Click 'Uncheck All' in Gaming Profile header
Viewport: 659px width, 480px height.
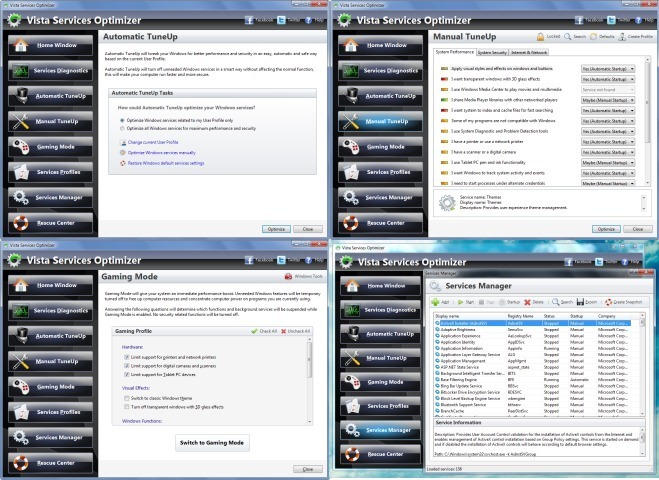click(x=295, y=331)
